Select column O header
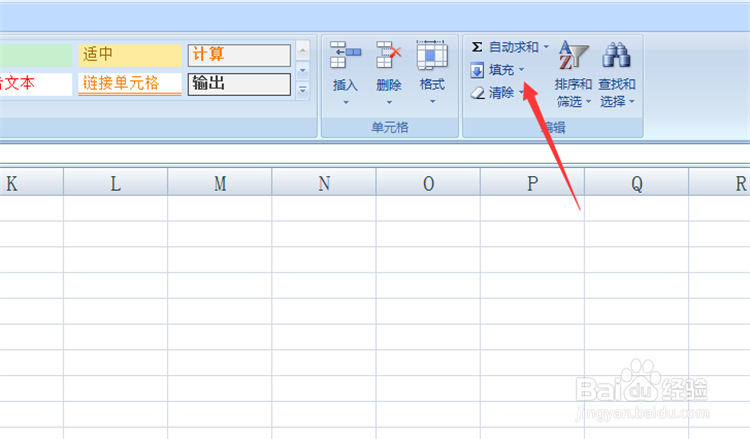The width and height of the screenshot is (750, 439). tap(428, 182)
